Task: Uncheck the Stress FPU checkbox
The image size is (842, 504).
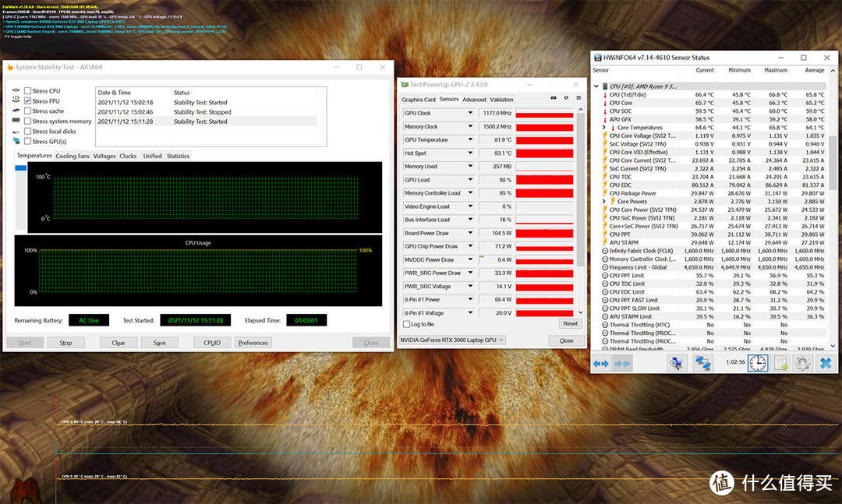Action: [x=28, y=101]
